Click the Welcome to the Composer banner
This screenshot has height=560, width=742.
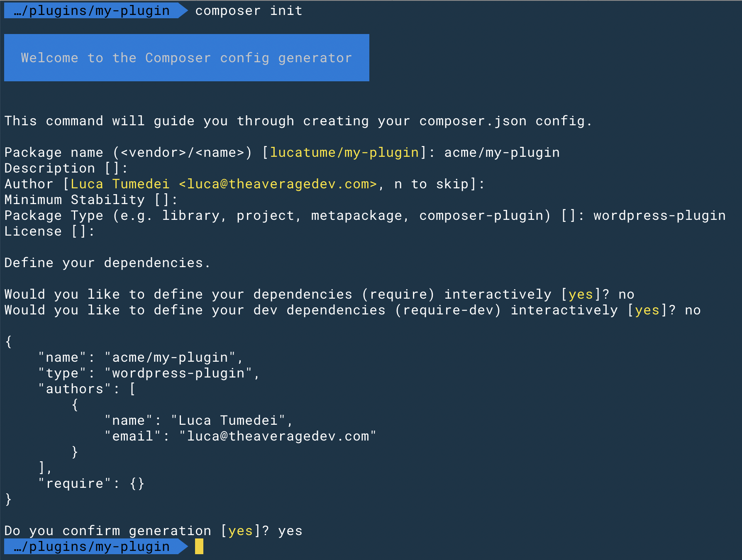click(x=187, y=58)
